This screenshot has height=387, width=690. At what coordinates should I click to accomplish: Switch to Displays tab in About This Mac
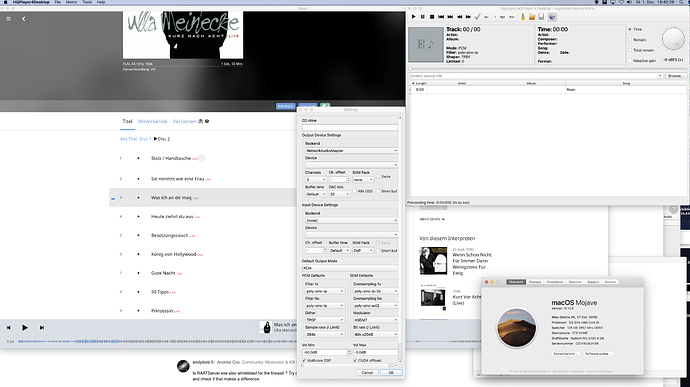(x=535, y=282)
